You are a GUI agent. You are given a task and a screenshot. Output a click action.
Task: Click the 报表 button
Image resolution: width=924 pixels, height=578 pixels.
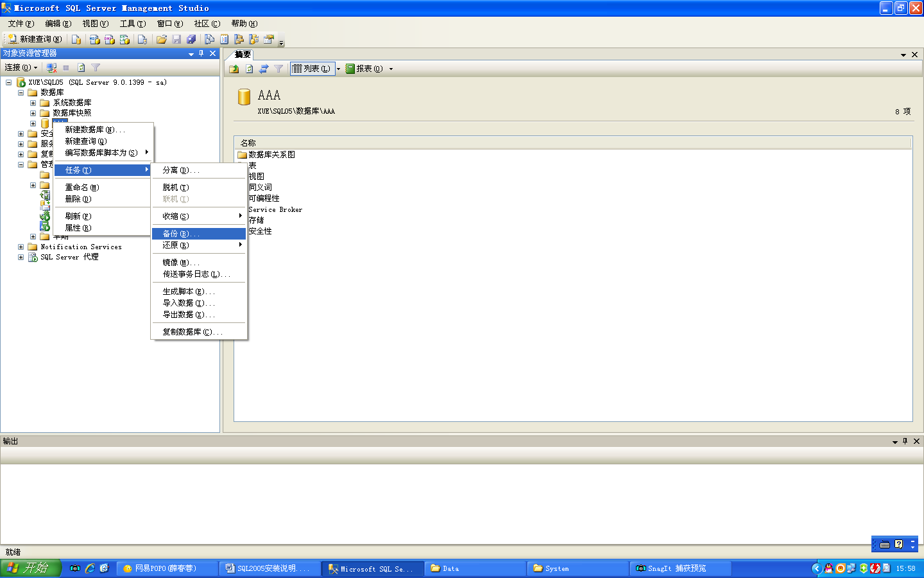(364, 69)
